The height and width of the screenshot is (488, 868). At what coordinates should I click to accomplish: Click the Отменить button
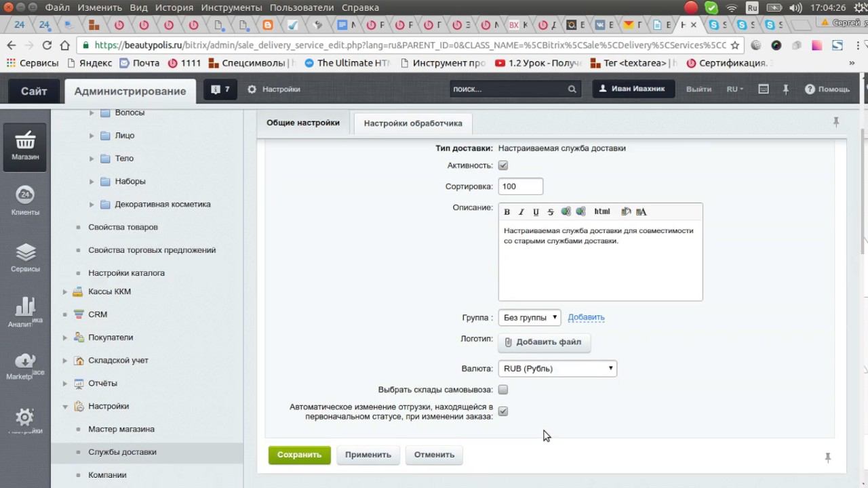[434, 455]
